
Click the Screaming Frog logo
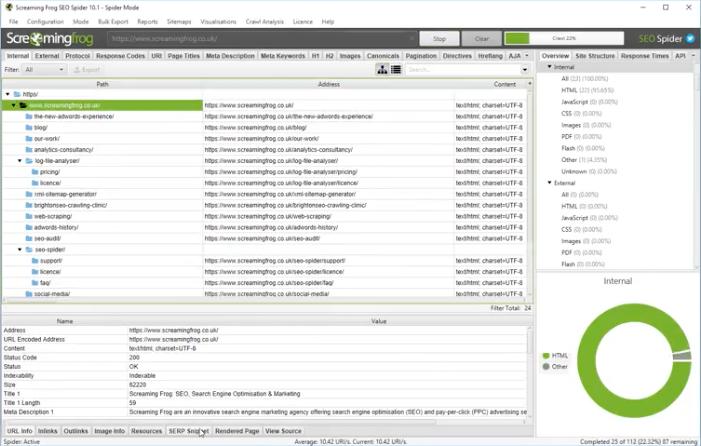tap(50, 39)
